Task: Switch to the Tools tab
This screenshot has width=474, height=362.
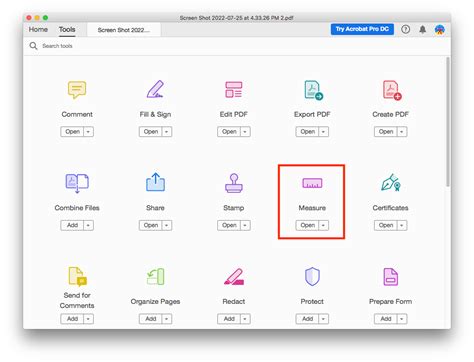Action: tap(67, 29)
